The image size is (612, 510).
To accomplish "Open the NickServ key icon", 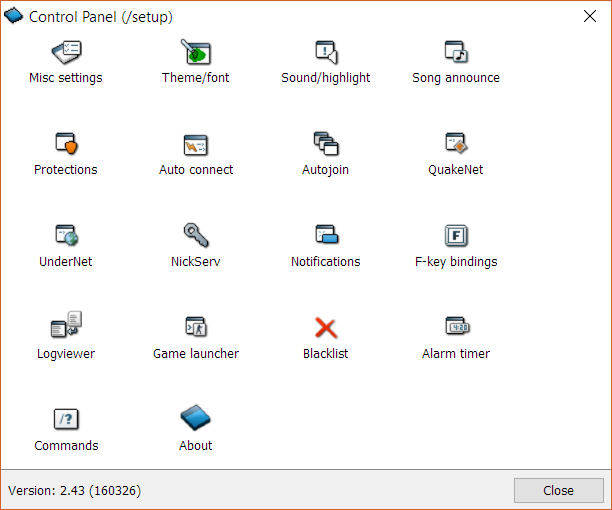I will coord(196,235).
